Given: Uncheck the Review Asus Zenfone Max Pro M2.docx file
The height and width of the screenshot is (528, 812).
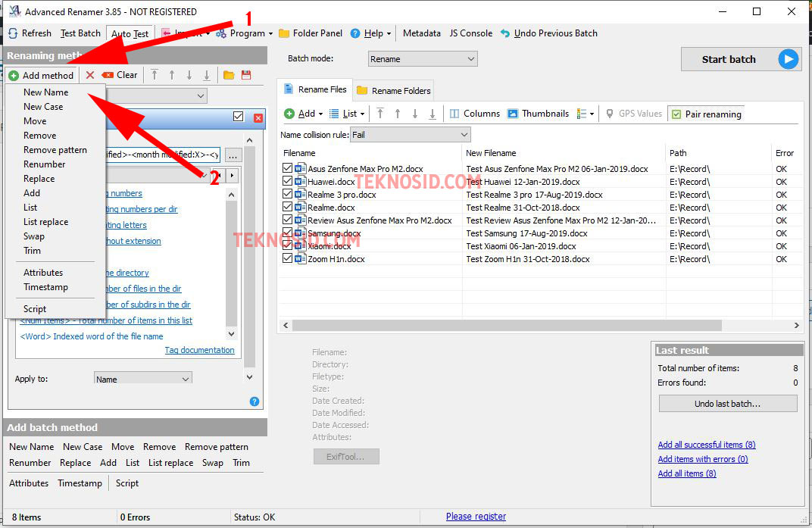Looking at the screenshot, I should pyautogui.click(x=287, y=220).
